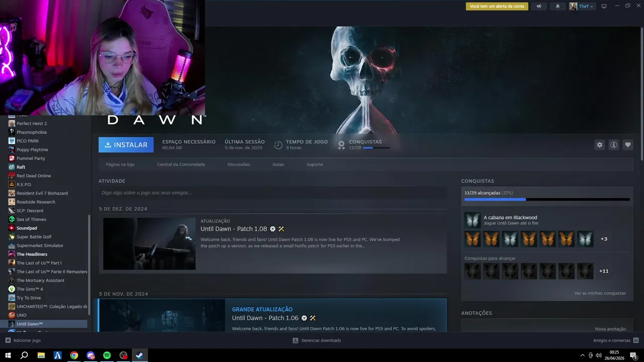Open Chrome from the taskbar
The width and height of the screenshot is (644, 362).
[74, 355]
